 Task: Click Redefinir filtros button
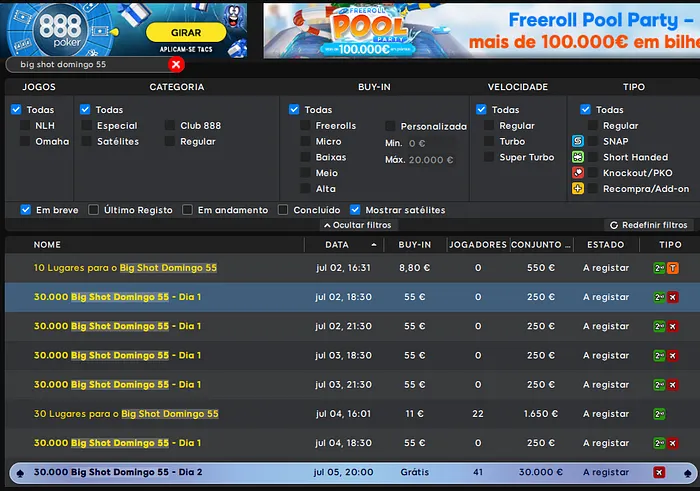tap(649, 225)
